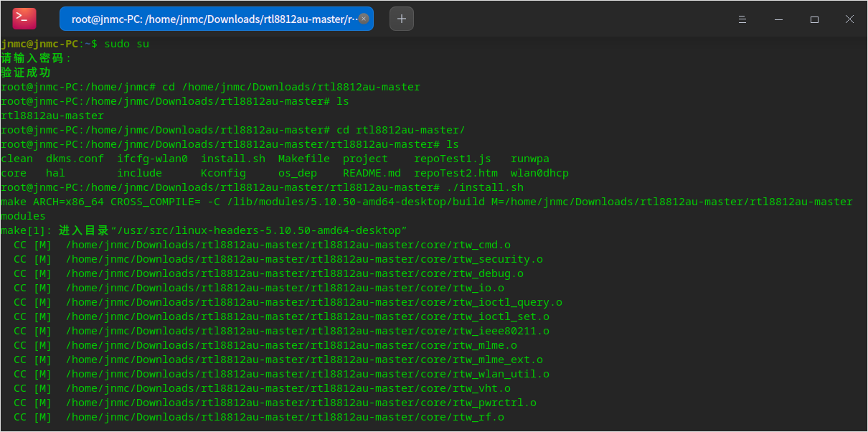This screenshot has height=432, width=868.
Task: Click the rtw_cmd.o compile output line
Action: tap(287, 245)
